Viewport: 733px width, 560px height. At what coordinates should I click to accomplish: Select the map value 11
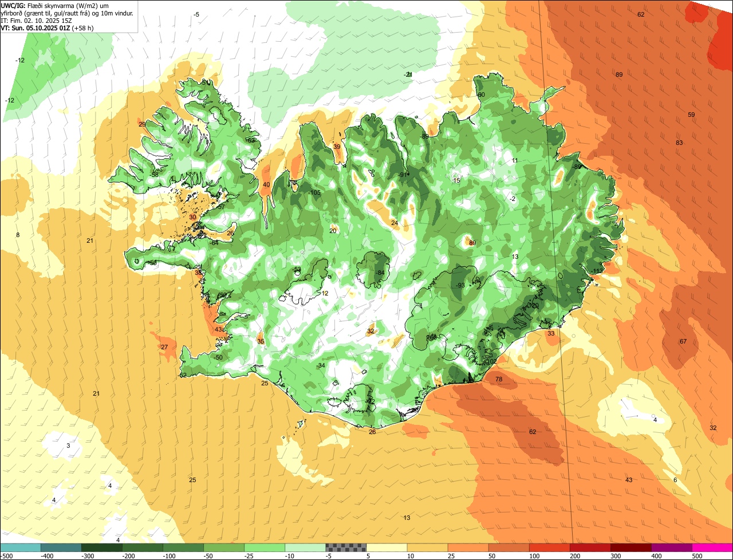[515, 160]
